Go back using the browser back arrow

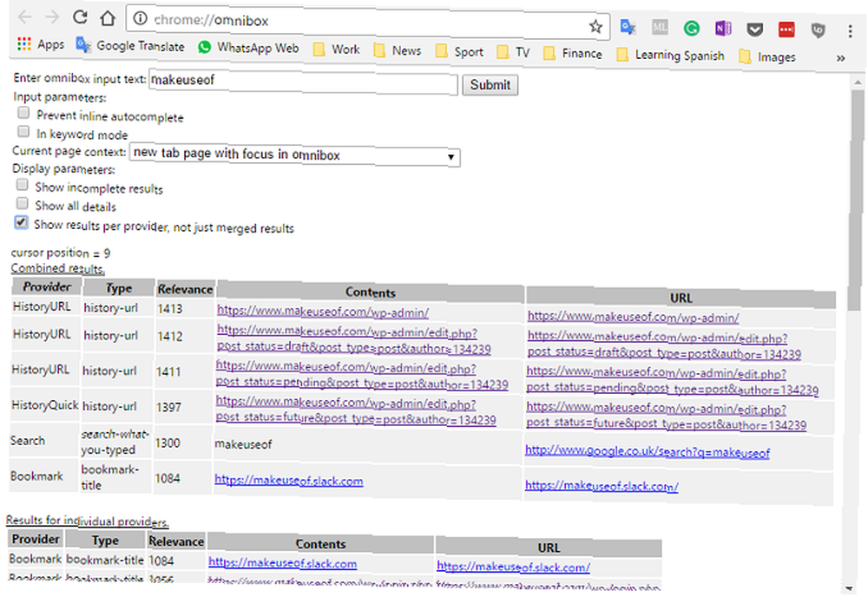pos(25,17)
